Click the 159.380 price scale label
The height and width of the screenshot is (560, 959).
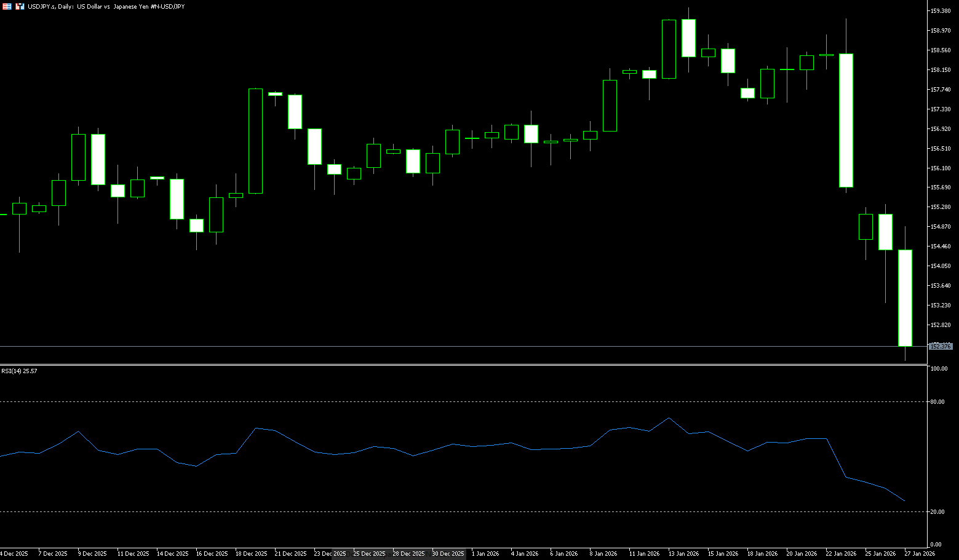[941, 11]
